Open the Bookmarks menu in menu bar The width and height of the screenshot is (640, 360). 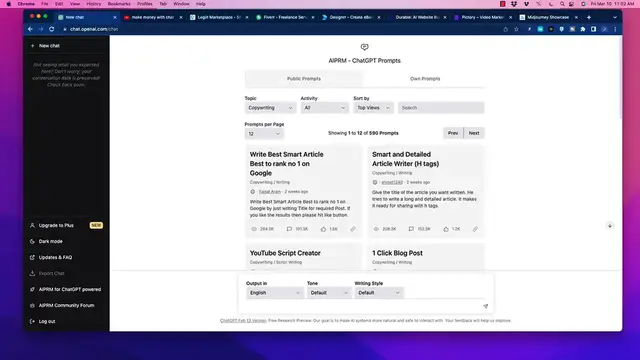[119, 4]
